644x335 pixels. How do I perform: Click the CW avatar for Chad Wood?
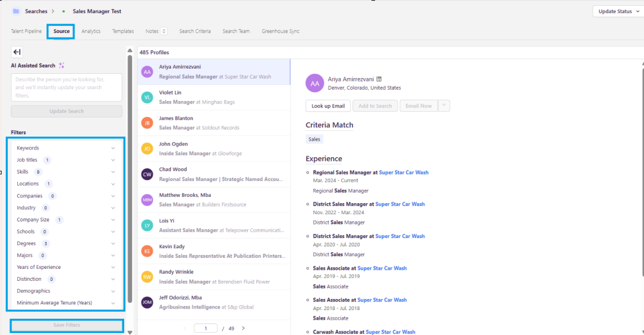tap(147, 174)
